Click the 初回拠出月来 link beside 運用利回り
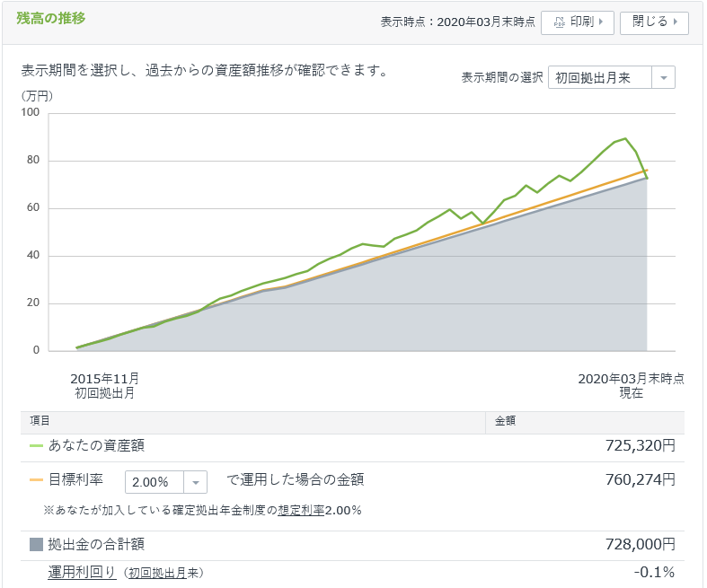The height and width of the screenshot is (588, 707). [x=163, y=573]
